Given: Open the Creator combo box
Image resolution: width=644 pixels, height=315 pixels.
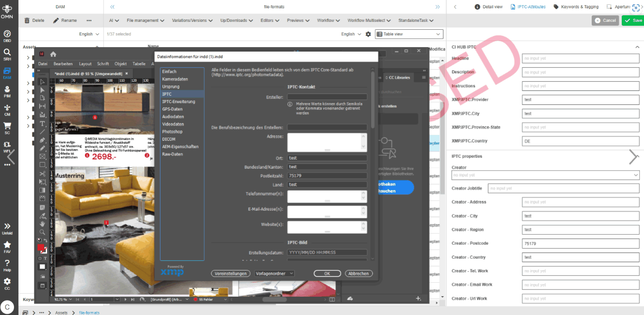Looking at the screenshot, I should point(545,175).
